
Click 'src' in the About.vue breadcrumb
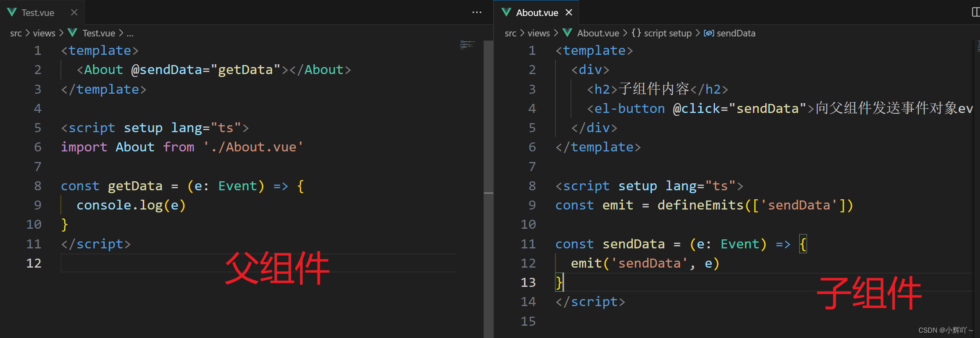pos(510,33)
